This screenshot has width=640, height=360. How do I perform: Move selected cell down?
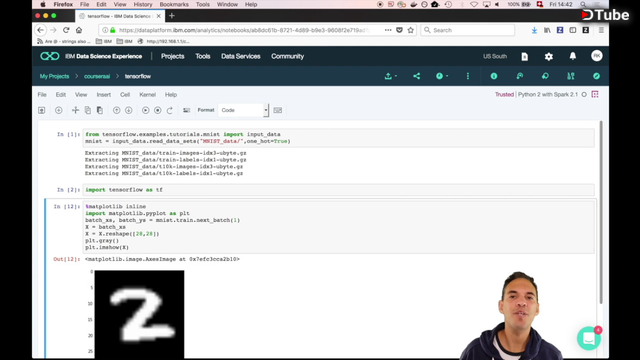(129, 110)
